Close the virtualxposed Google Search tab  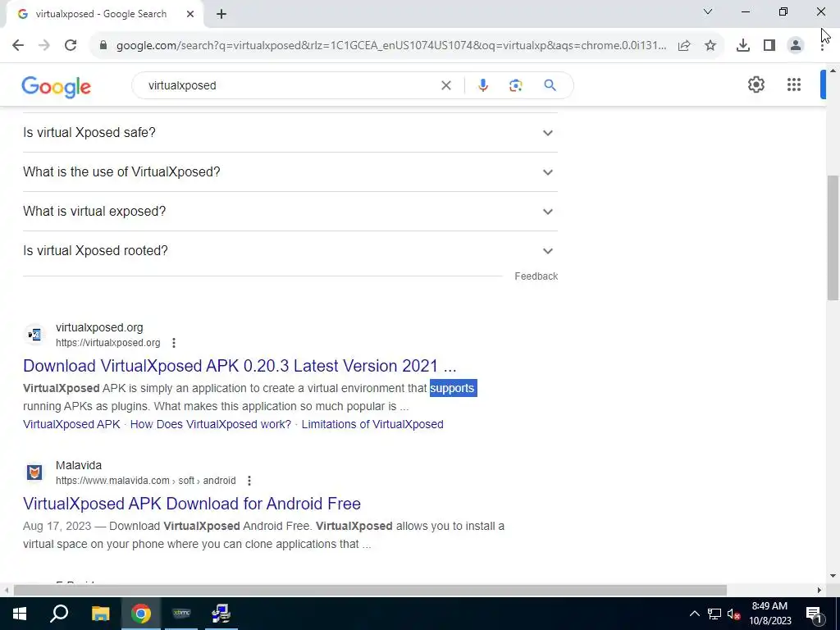[x=190, y=15]
